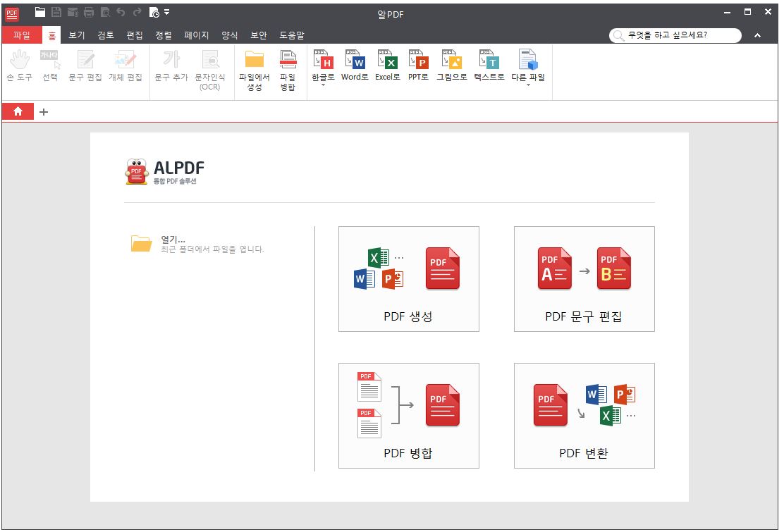Switch to the 페이지 ribbon tab
The width and height of the screenshot is (784, 532).
click(x=197, y=35)
